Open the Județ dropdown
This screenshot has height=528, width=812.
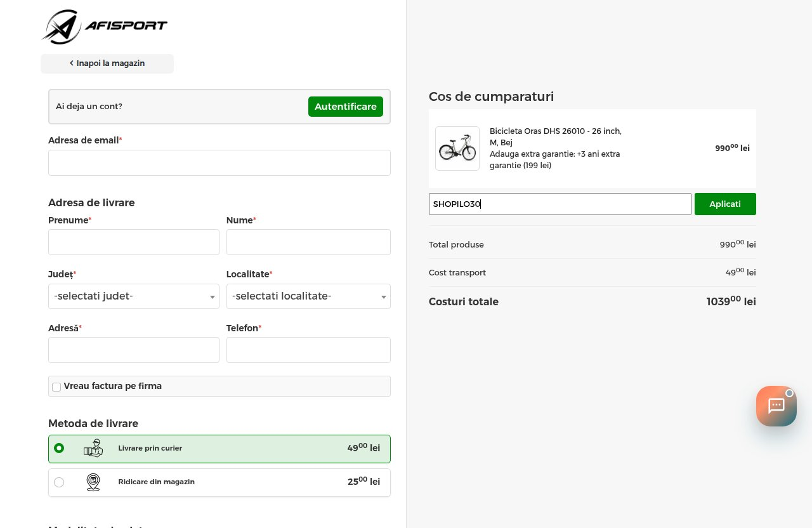pyautogui.click(x=134, y=296)
